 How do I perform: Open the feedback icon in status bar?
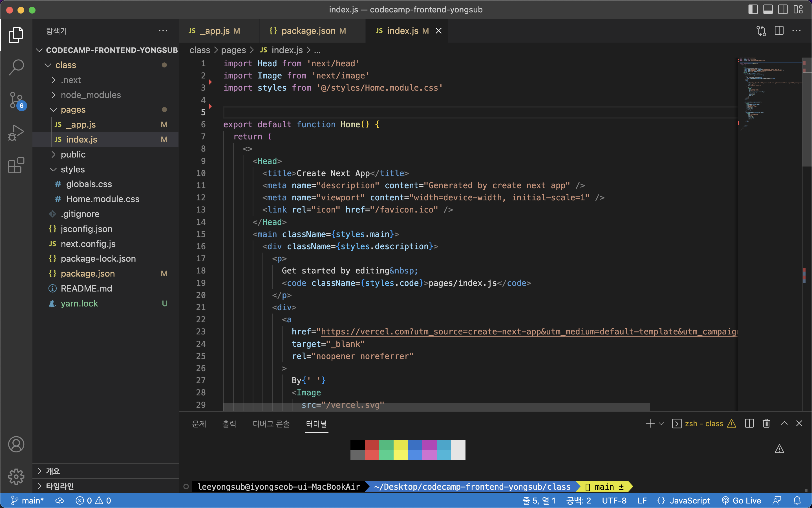coord(777,501)
